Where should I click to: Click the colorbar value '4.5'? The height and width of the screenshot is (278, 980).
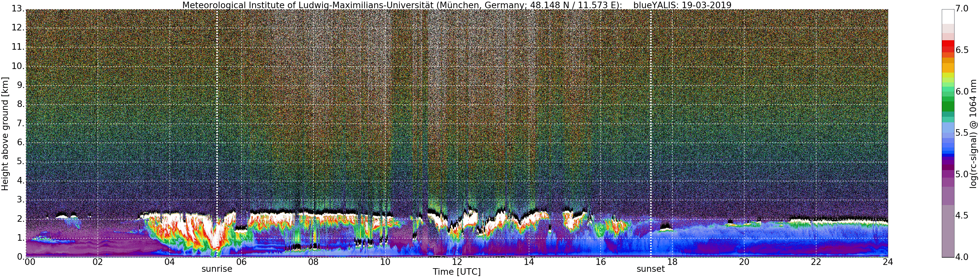coord(962,216)
